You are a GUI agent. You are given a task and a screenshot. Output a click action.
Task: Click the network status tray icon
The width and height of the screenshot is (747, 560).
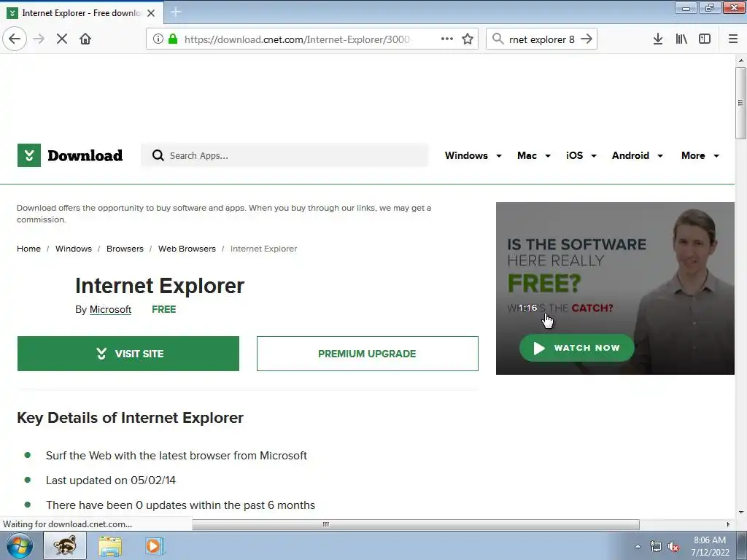(656, 547)
